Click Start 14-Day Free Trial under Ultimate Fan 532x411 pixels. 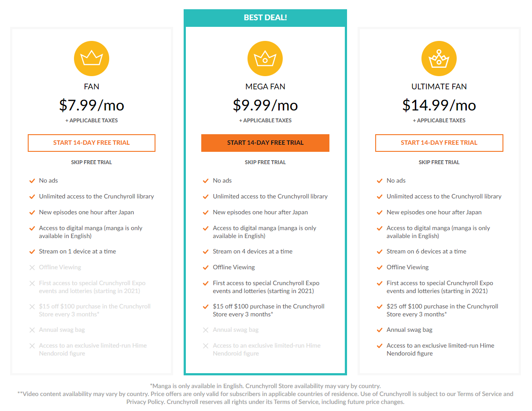click(439, 143)
